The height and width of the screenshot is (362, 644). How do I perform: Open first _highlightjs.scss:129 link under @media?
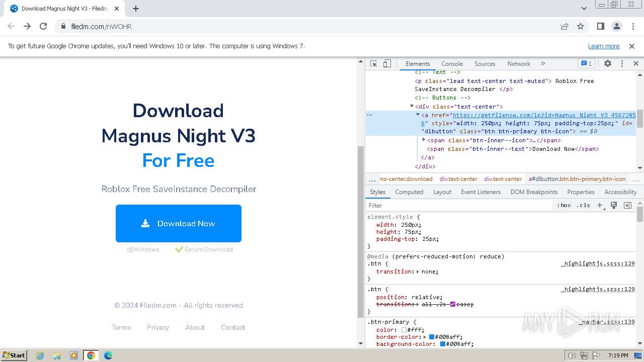pos(598,263)
